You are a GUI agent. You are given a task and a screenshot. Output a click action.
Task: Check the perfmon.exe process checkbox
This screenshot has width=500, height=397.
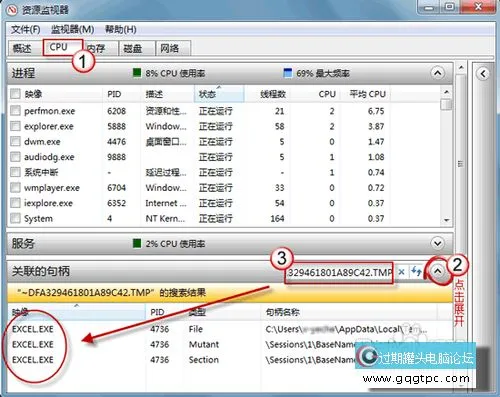15,110
